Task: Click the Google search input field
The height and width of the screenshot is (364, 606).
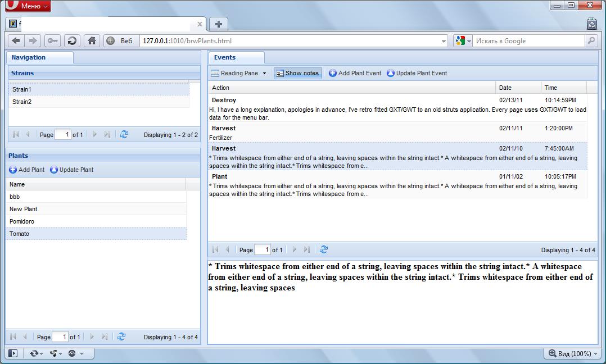Action: point(528,41)
